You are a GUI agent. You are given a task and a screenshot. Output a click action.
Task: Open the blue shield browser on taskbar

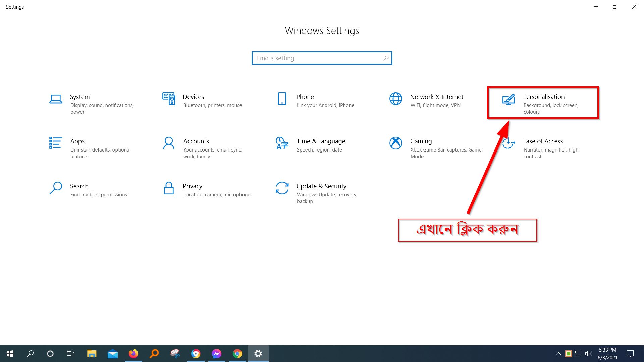tap(196, 354)
